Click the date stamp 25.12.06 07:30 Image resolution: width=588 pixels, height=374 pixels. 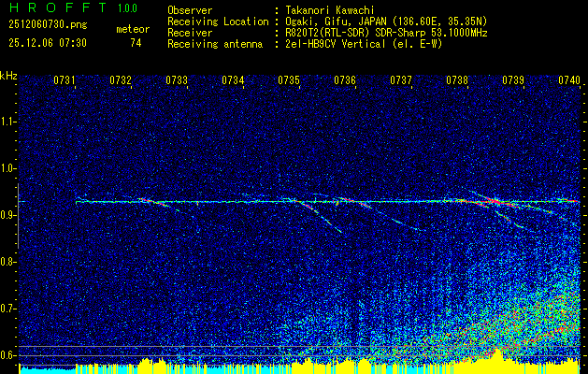coord(48,43)
